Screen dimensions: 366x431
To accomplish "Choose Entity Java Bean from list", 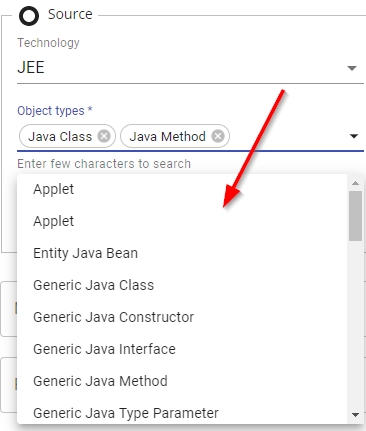I will [x=182, y=253].
